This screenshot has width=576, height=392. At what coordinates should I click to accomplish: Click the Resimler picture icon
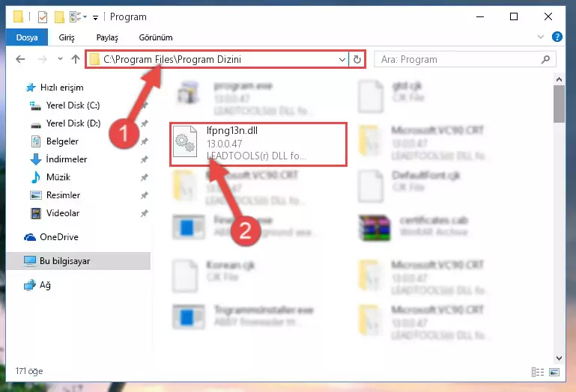click(36, 195)
